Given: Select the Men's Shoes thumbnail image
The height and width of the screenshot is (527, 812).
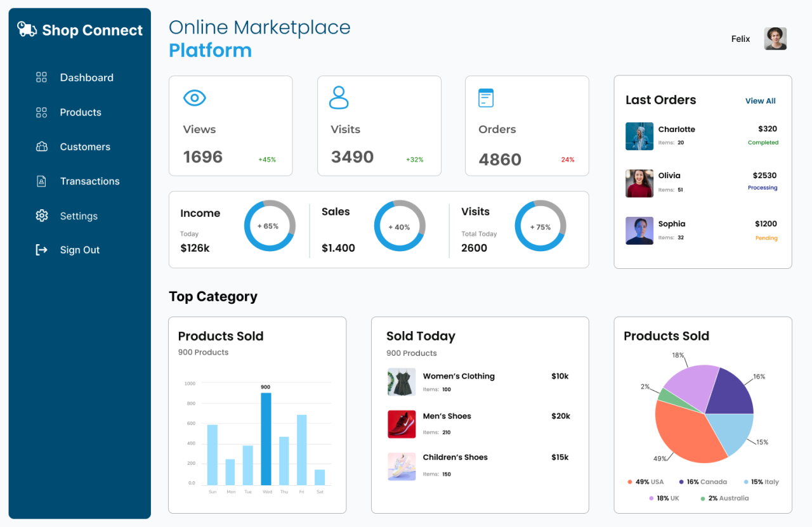Looking at the screenshot, I should (x=401, y=423).
